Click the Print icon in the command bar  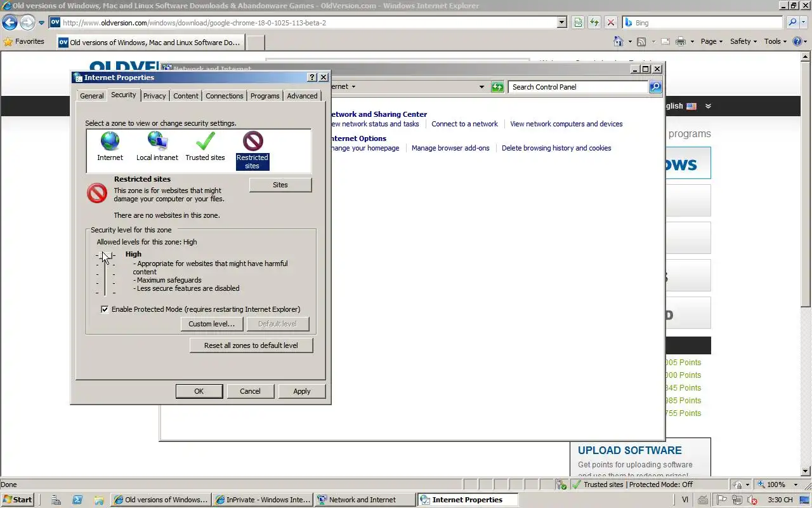click(681, 41)
